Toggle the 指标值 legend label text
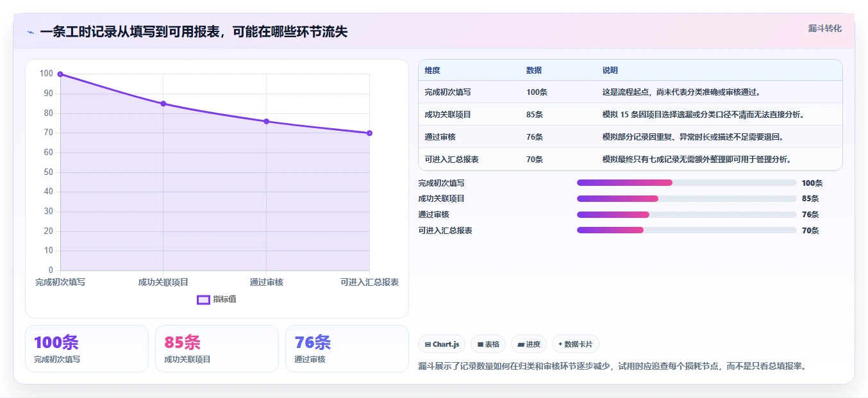Screen dimensions: 868x398 224,299
